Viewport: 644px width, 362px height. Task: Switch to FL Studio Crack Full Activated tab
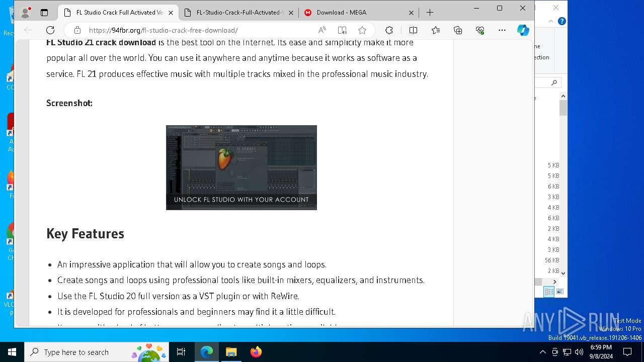pyautogui.click(x=118, y=13)
